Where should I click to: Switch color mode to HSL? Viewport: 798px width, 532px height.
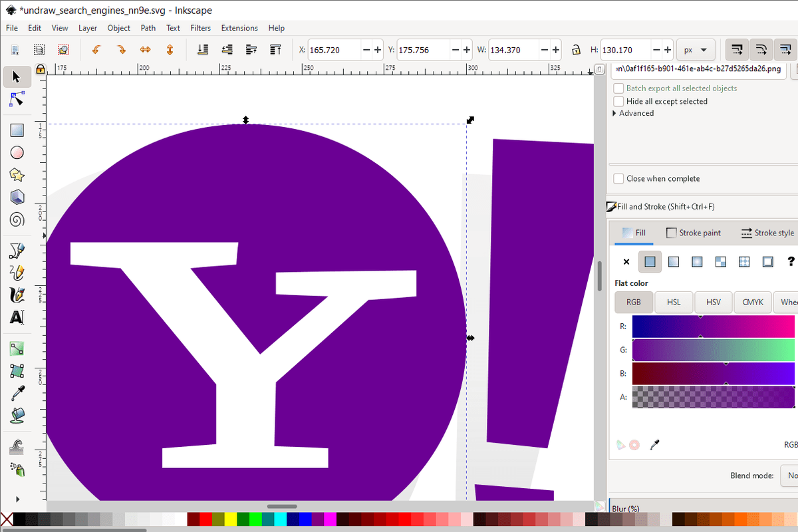point(674,302)
